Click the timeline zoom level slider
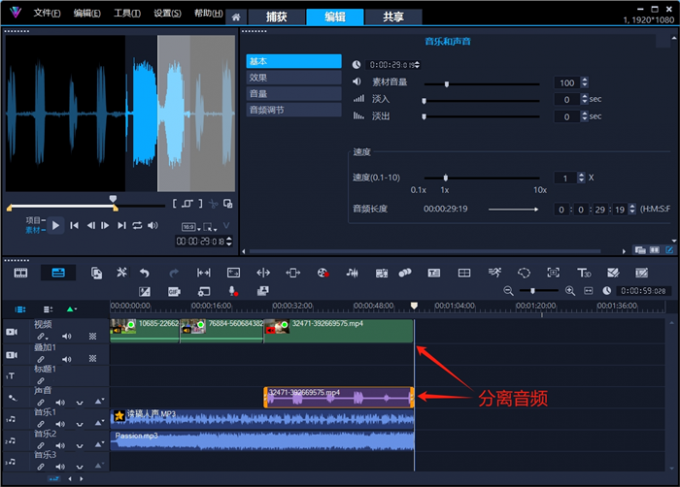Screen dimensions: 680x487 [x=539, y=291]
